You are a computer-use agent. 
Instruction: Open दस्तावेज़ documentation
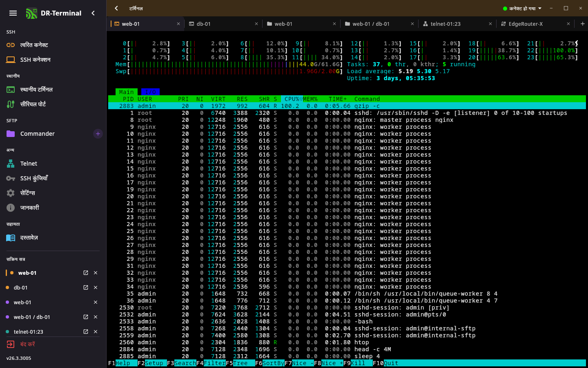tap(53, 238)
